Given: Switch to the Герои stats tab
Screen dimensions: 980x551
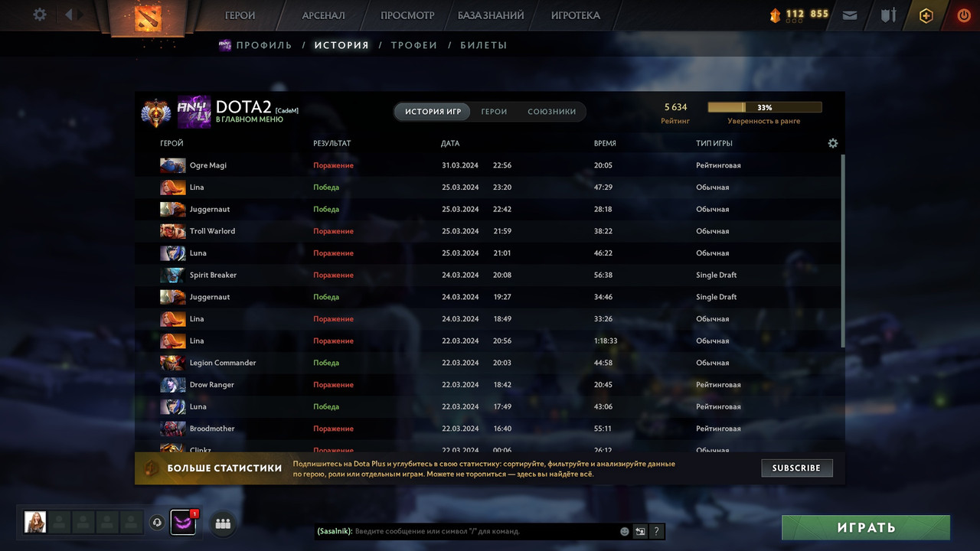Looking at the screenshot, I should [x=494, y=112].
